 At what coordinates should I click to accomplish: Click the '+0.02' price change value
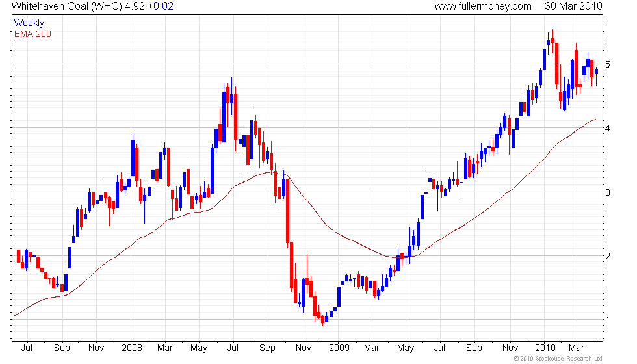coord(160,6)
